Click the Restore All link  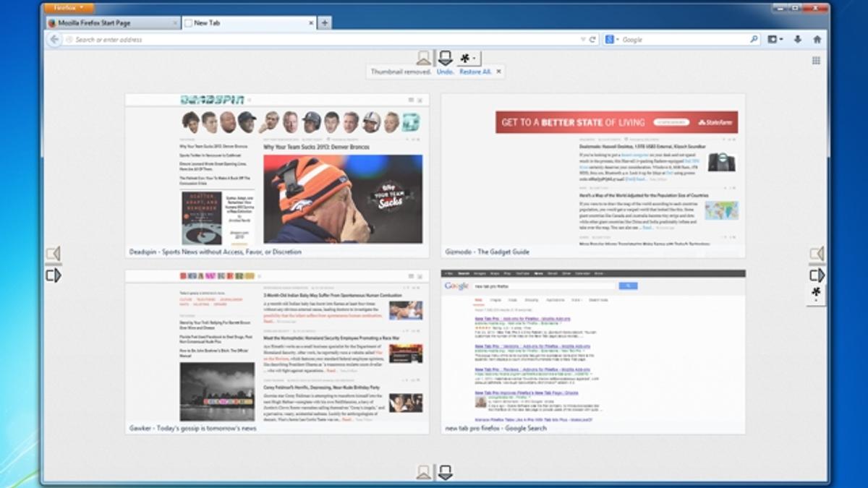[x=475, y=72]
